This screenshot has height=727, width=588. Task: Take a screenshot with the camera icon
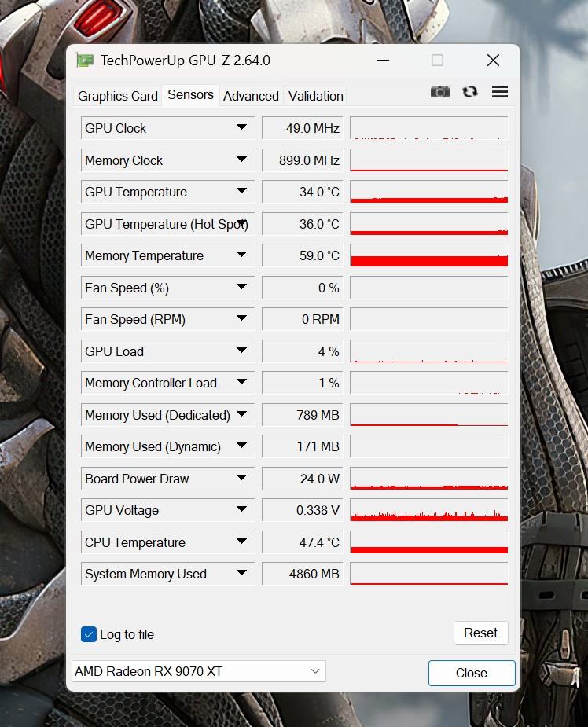tap(439, 92)
